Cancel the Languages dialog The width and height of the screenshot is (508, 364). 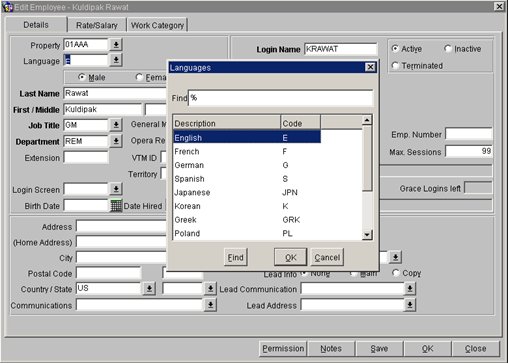(x=327, y=257)
